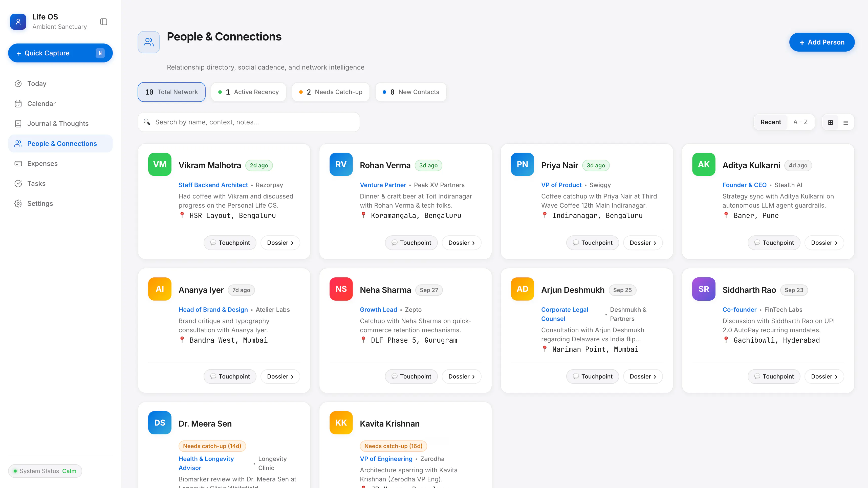Click the search magnifier icon
868x488 pixels.
point(147,122)
